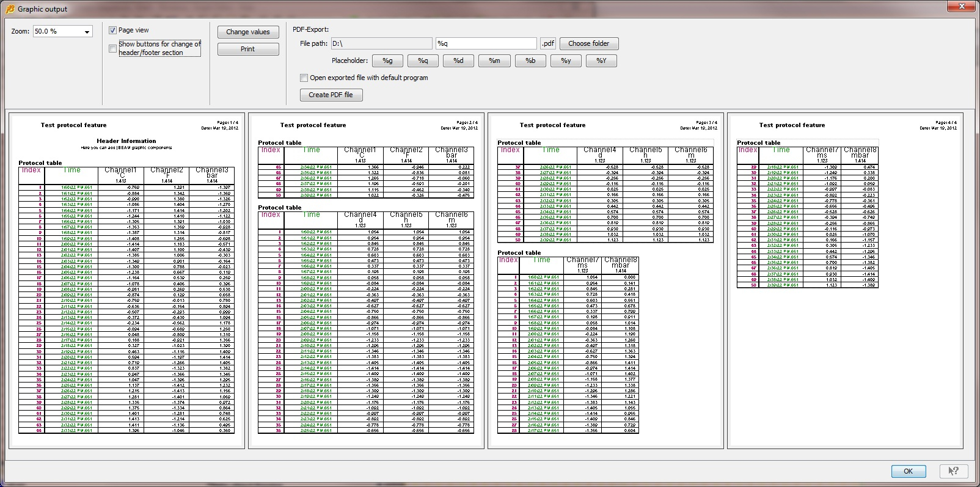Uncheck the Page view checkbox

tap(113, 30)
